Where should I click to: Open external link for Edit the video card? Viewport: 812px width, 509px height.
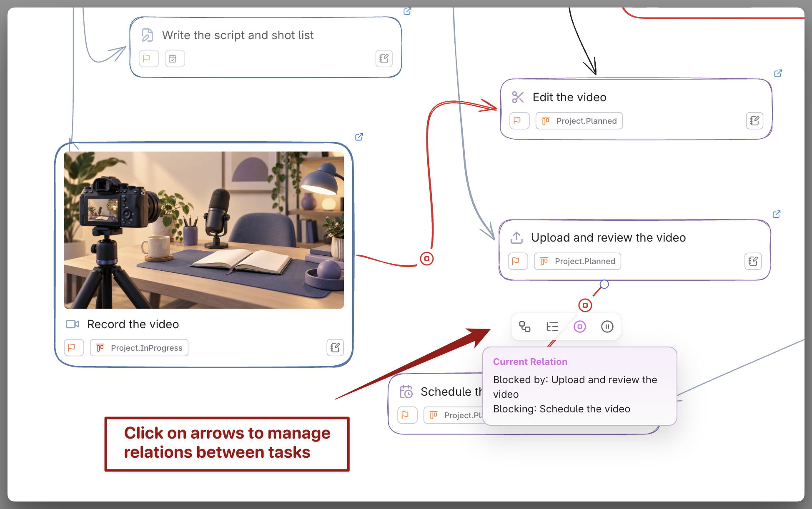[778, 73]
